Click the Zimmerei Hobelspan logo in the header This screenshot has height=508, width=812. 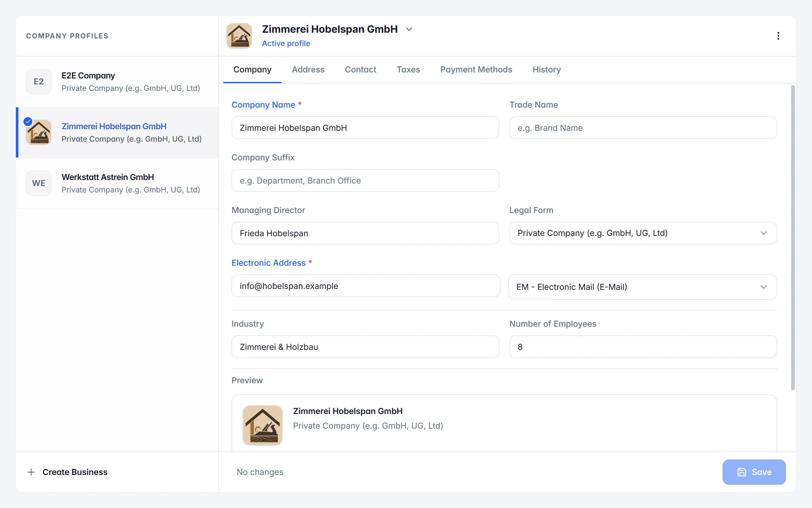pos(239,36)
